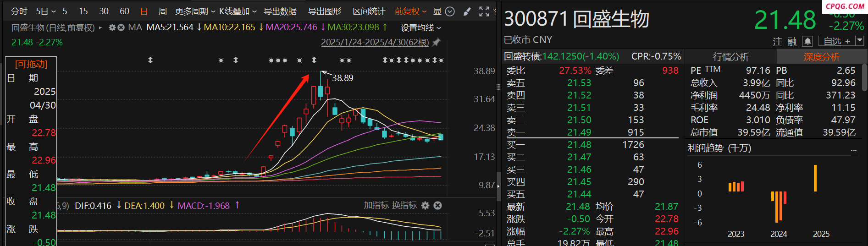Click 导出图形 to export chart image
The image size is (868, 246).
tap(325, 11)
